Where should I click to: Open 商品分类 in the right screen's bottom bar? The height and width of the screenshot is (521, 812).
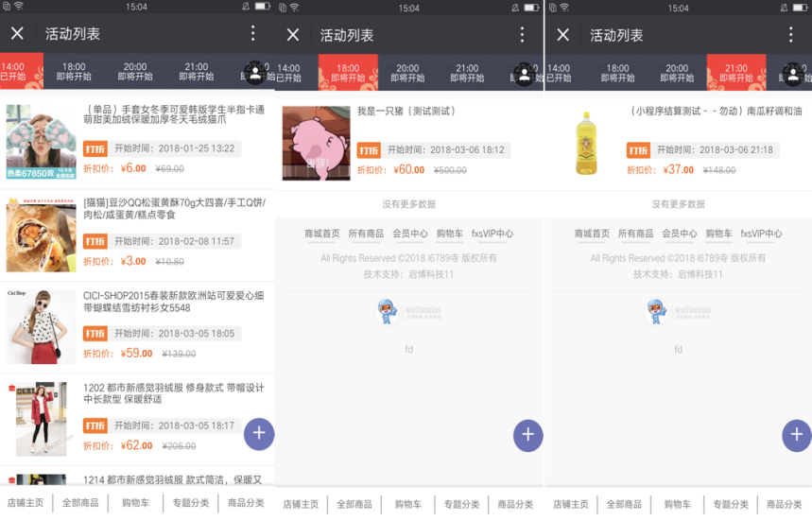click(x=785, y=504)
